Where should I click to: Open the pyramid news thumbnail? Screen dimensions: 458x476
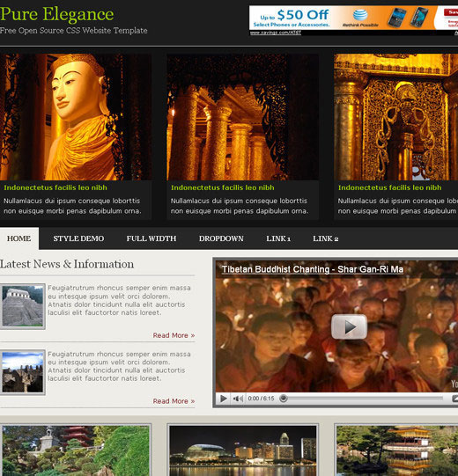point(23,306)
